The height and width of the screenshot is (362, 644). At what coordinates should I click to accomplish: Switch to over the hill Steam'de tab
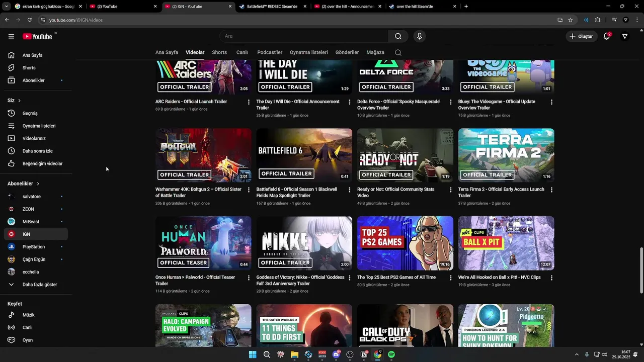[422, 7]
